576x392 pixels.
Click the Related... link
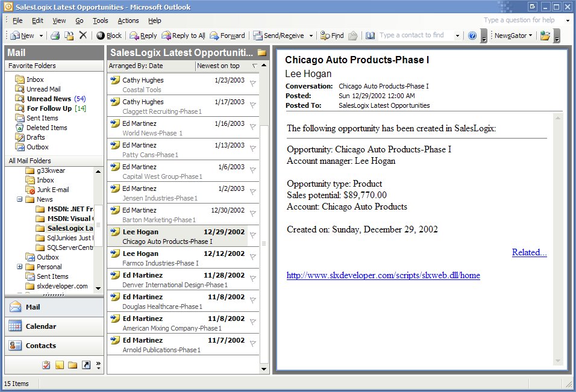point(530,252)
